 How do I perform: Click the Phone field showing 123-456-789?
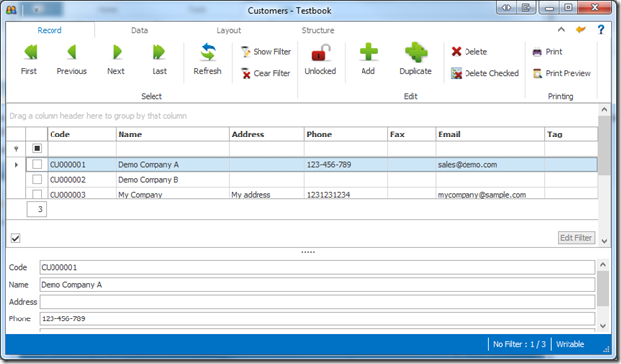[x=317, y=318]
